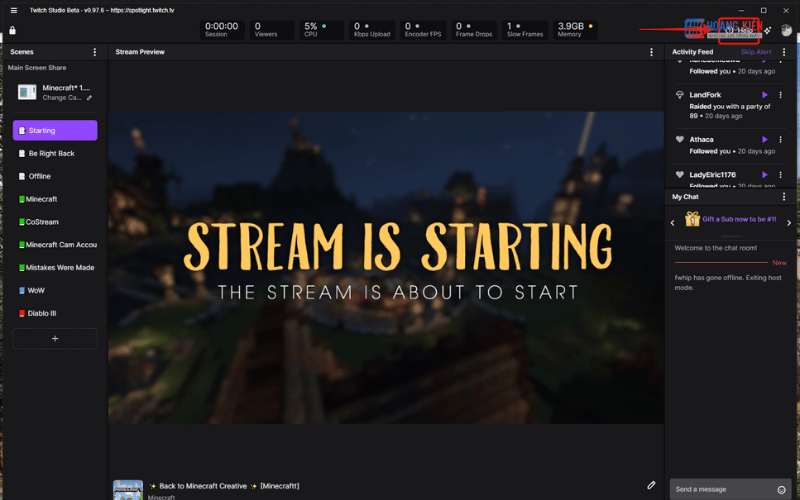Click the Welcome to the chat room message
The width and height of the screenshot is (800, 500).
pyautogui.click(x=716, y=248)
